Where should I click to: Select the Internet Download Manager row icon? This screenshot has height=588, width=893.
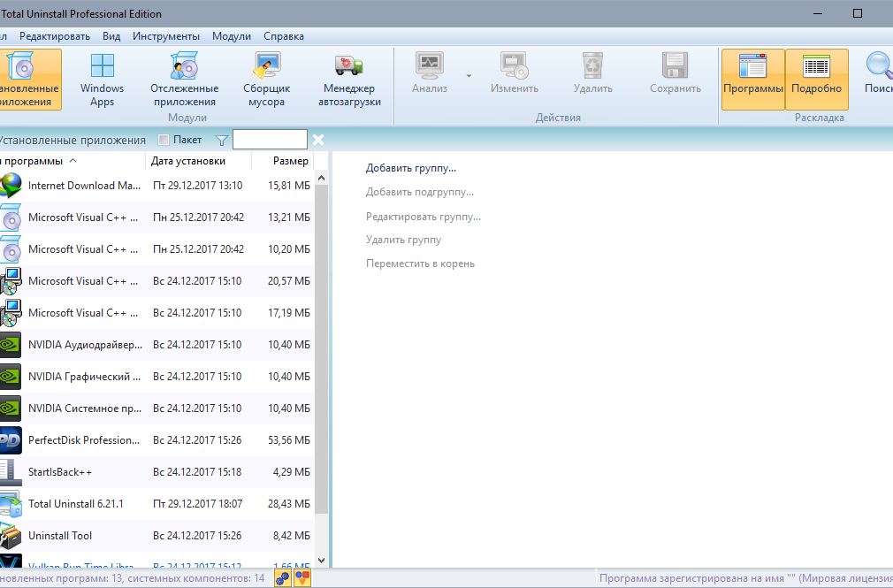[11, 186]
